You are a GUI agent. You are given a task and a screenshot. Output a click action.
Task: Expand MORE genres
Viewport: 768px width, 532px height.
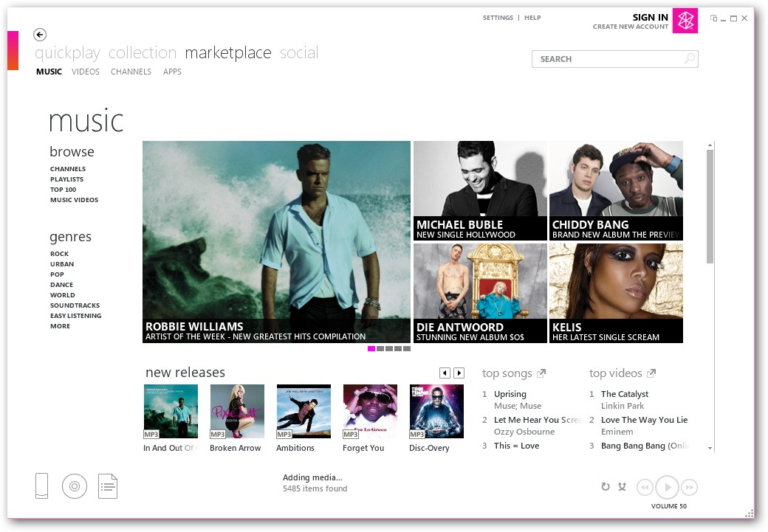[60, 325]
